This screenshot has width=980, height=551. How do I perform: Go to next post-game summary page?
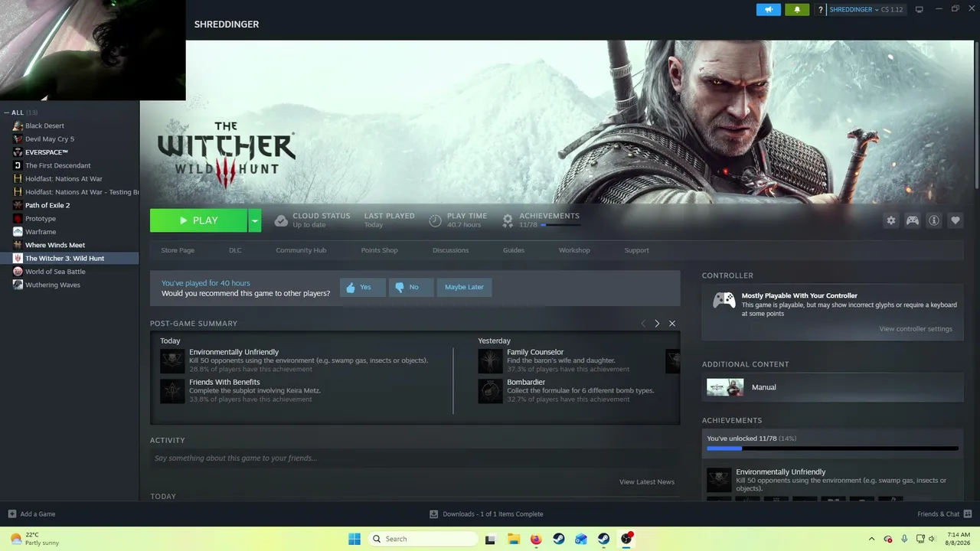click(657, 324)
